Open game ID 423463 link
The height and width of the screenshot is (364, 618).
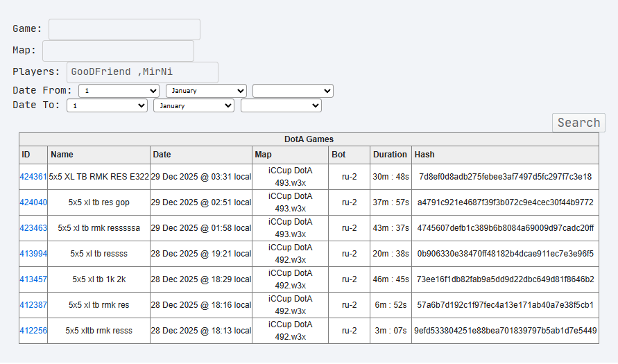coord(33,228)
